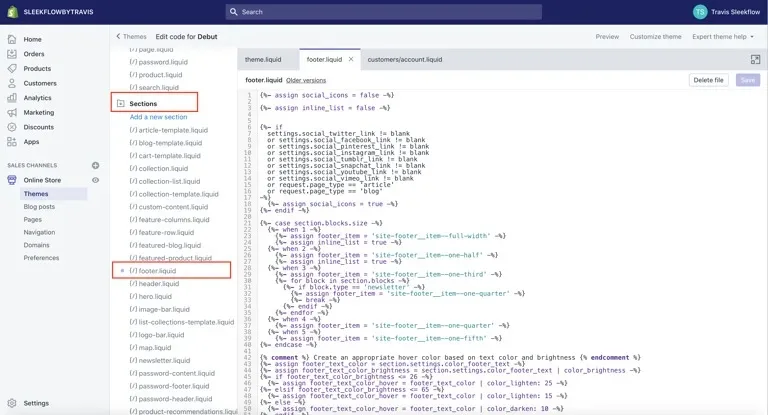Image resolution: width=768 pixels, height=415 pixels.
Task: Open map.liquid file
Action: click(150, 348)
